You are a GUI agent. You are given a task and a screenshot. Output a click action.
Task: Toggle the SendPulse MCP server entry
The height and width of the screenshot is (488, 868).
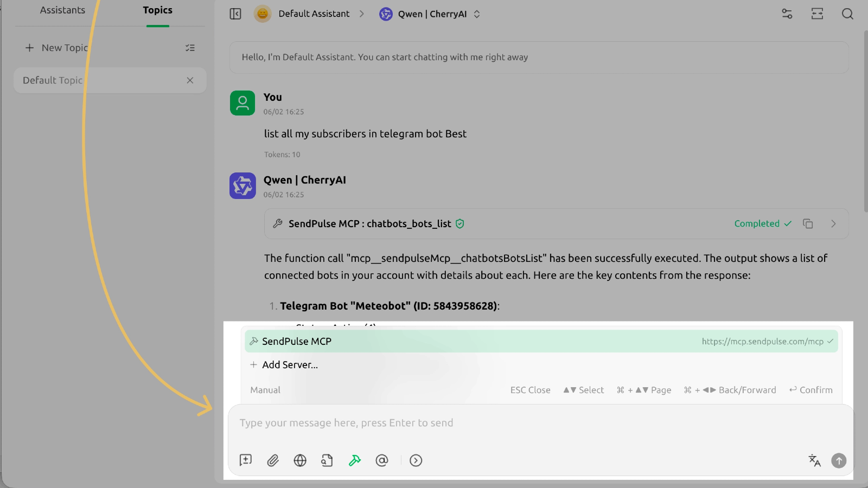(541, 341)
